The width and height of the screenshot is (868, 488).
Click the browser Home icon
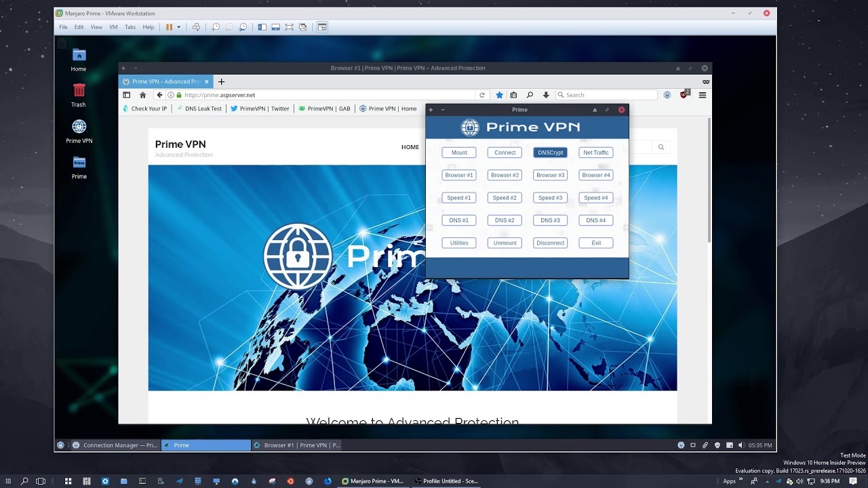pyautogui.click(x=142, y=95)
